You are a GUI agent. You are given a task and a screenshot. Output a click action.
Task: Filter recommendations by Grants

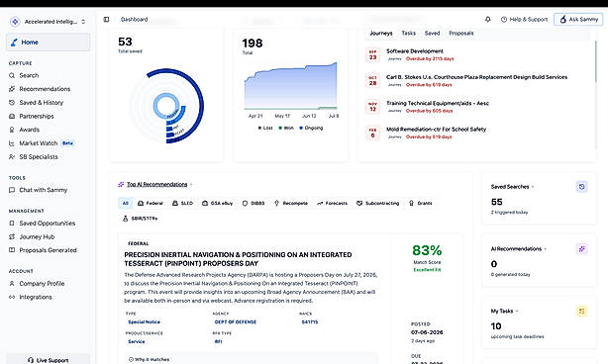(420, 203)
